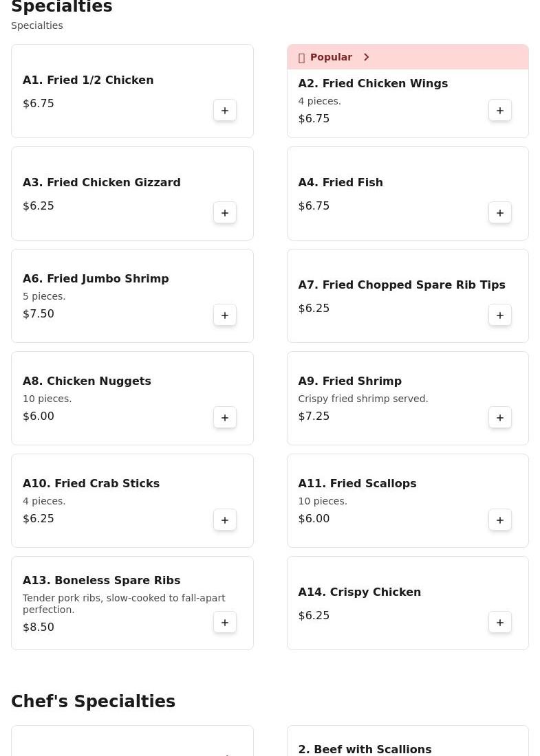Click plus on A7. Fried Chopped Spare Rib Tips
This screenshot has width=540, height=756.
pos(500,315)
